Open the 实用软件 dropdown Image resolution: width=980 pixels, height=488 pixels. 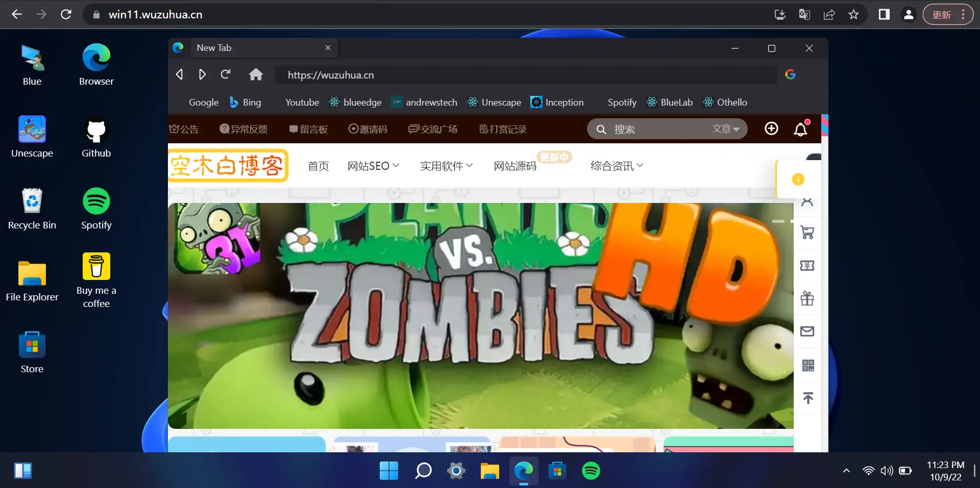pos(446,166)
